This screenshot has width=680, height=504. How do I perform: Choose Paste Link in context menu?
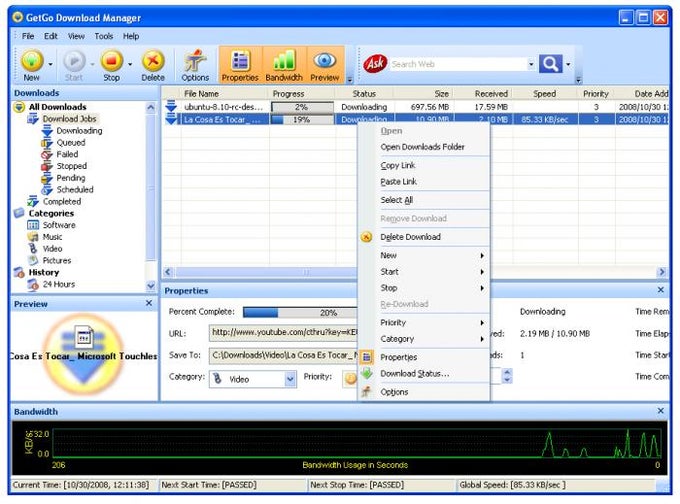tap(424, 182)
